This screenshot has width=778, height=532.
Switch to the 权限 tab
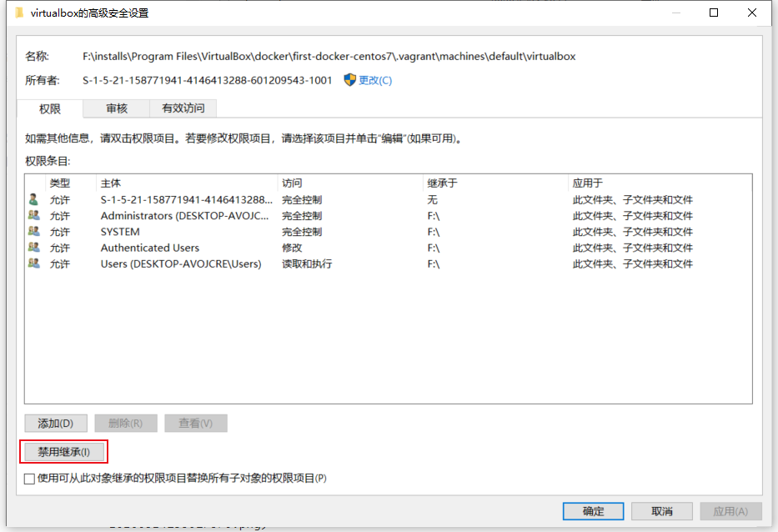coord(50,108)
